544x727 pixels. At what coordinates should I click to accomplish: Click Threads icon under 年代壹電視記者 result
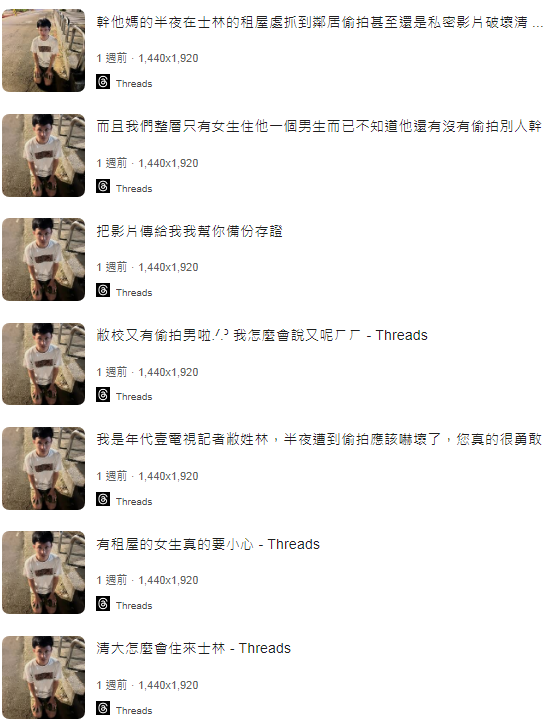point(103,499)
